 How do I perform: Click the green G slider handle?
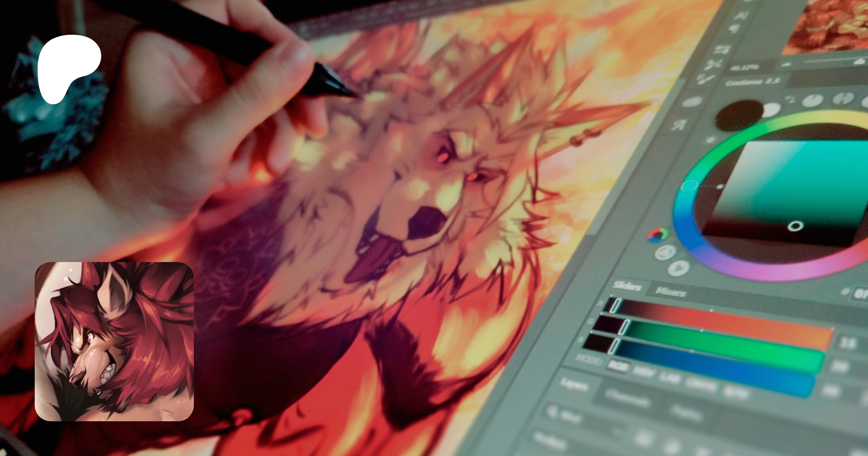point(624,327)
